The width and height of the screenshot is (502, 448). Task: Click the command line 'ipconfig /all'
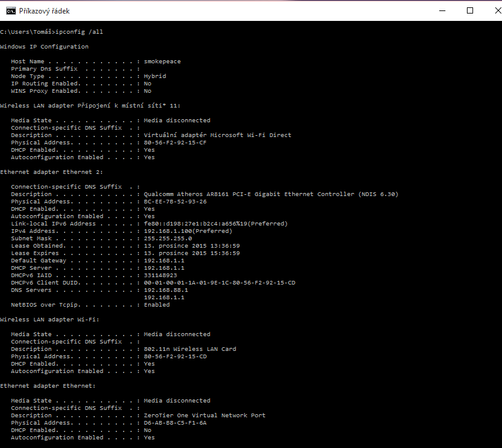[79, 32]
